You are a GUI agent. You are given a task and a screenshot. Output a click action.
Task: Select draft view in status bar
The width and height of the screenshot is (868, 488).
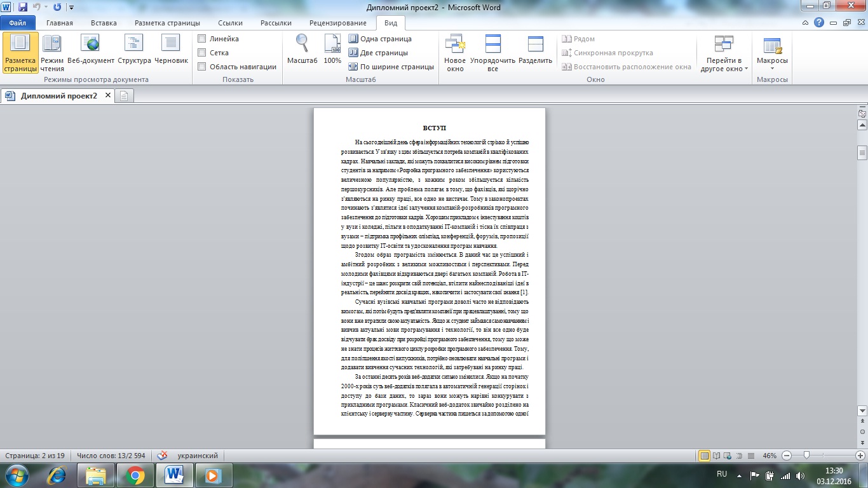(751, 456)
